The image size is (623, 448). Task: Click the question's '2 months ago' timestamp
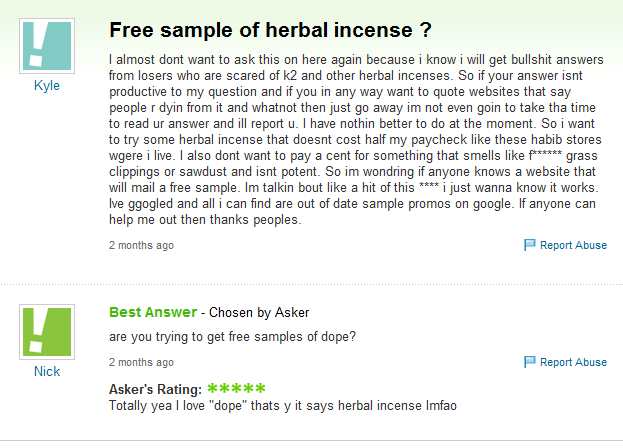click(x=141, y=245)
